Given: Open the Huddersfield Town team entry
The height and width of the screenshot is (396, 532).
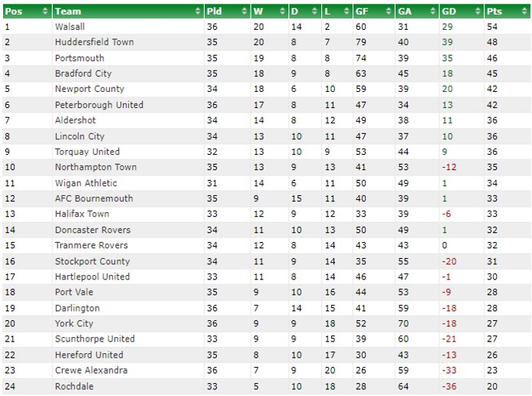Looking at the screenshot, I should (94, 42).
